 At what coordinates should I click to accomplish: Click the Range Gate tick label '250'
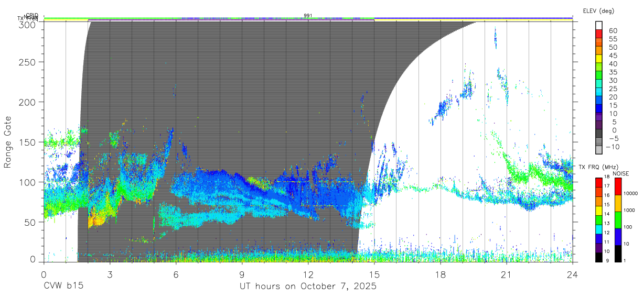point(28,62)
